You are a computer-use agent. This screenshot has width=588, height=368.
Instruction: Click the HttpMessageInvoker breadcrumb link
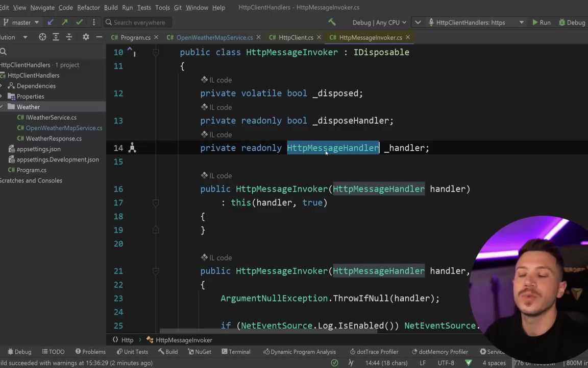(183, 340)
